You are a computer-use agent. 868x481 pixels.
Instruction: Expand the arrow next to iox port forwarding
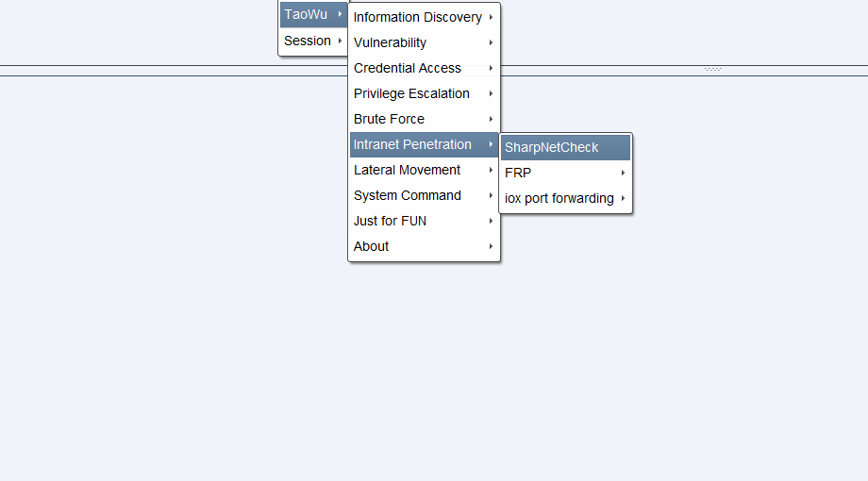point(624,198)
